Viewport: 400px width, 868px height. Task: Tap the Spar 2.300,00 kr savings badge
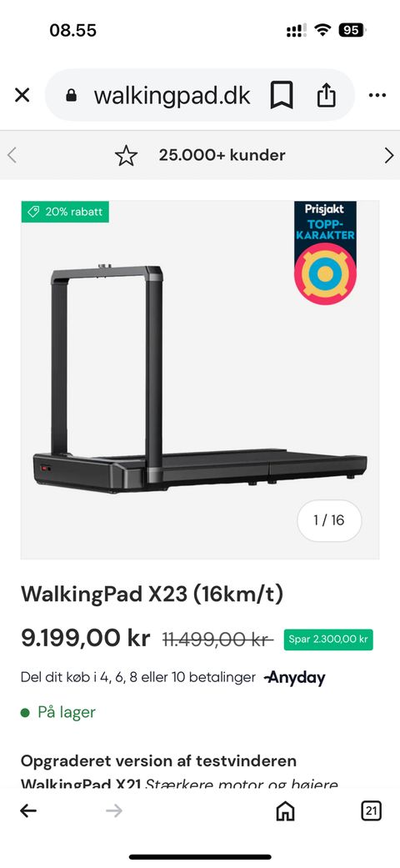tap(328, 640)
